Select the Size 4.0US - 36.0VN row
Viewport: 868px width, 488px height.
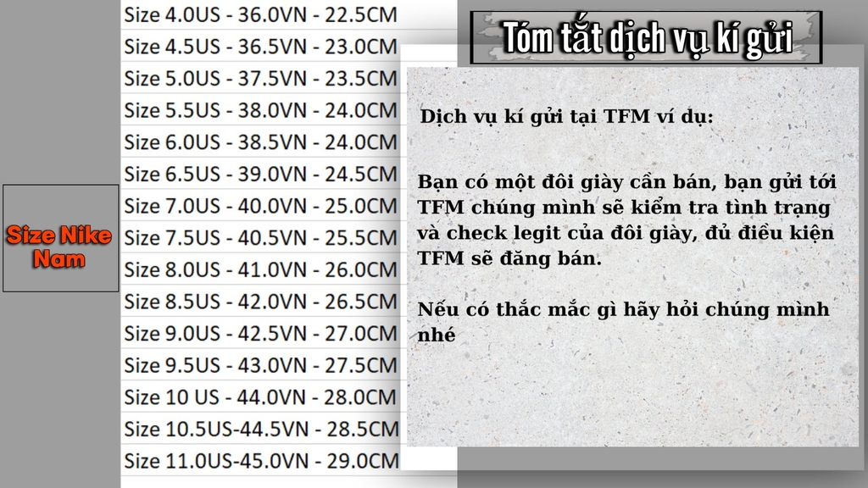[x=260, y=14]
